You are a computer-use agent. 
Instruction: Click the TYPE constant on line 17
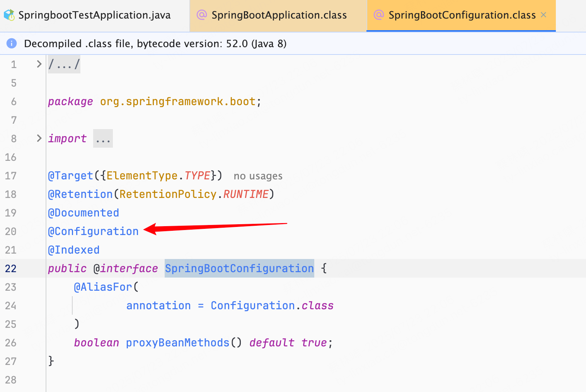point(197,176)
